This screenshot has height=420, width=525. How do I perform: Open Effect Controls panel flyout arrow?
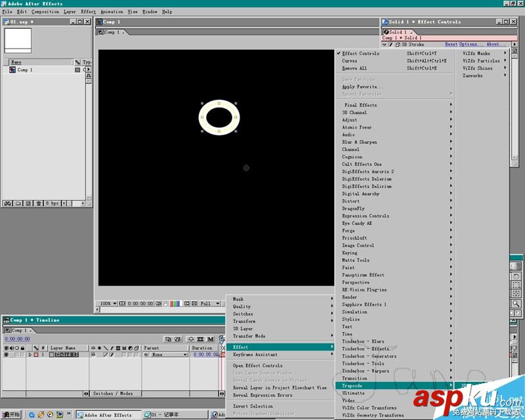(x=514, y=44)
